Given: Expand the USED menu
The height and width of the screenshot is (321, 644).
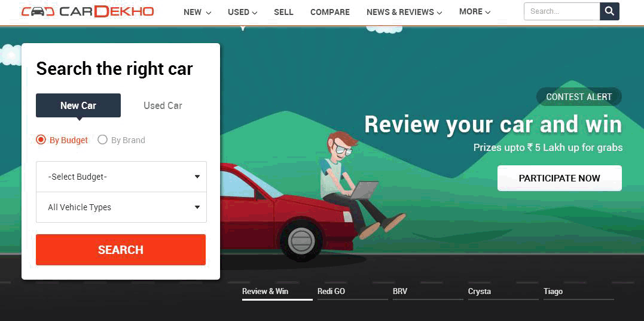Looking at the screenshot, I should pos(243,13).
